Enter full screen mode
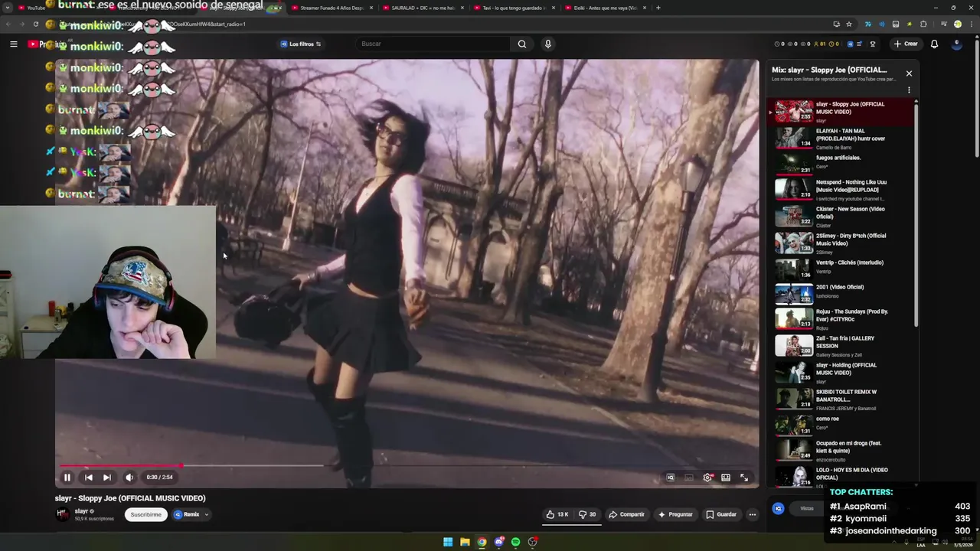The height and width of the screenshot is (551, 980). click(x=744, y=477)
